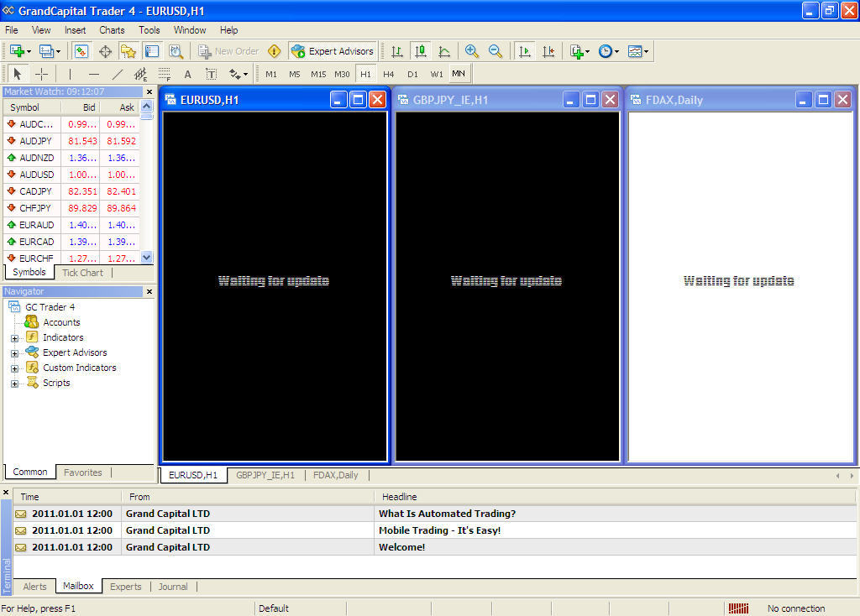Toggle the Expert Advisors button
The height and width of the screenshot is (616, 860).
point(333,51)
